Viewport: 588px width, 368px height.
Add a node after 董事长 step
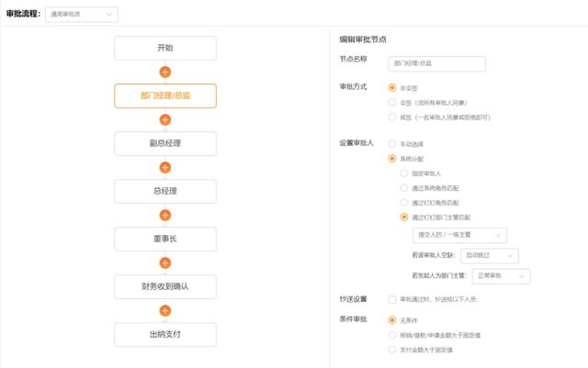(x=165, y=263)
